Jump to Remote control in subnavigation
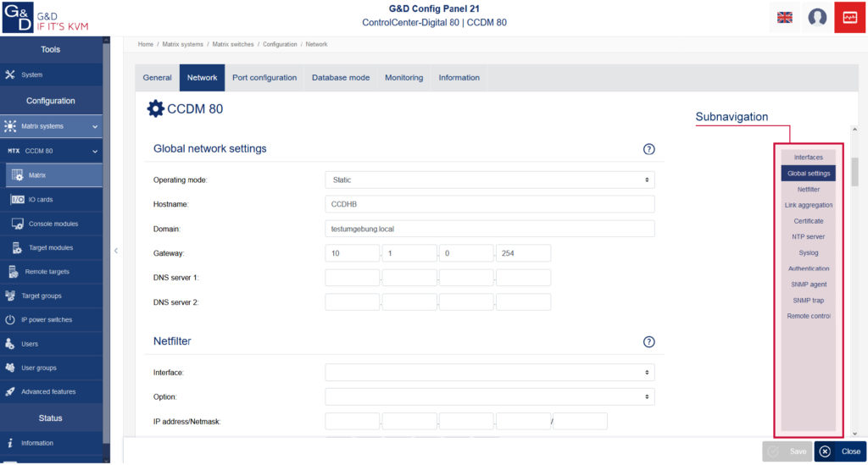 pyautogui.click(x=808, y=316)
